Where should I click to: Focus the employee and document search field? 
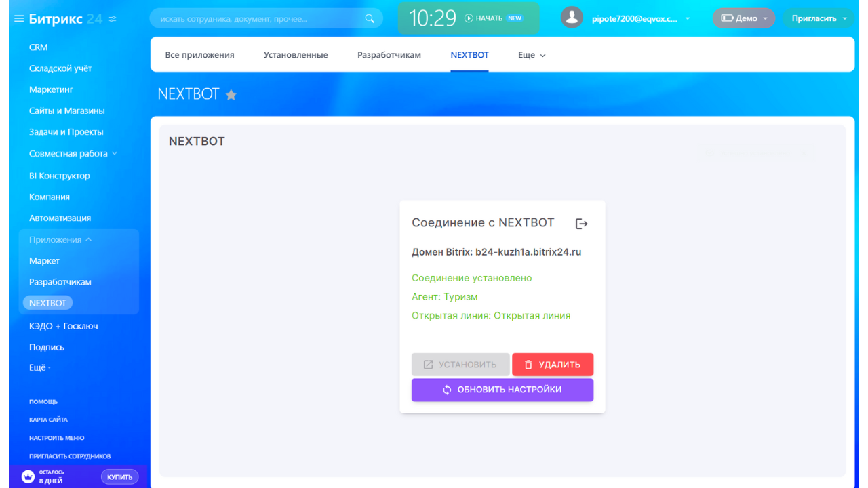point(258,19)
